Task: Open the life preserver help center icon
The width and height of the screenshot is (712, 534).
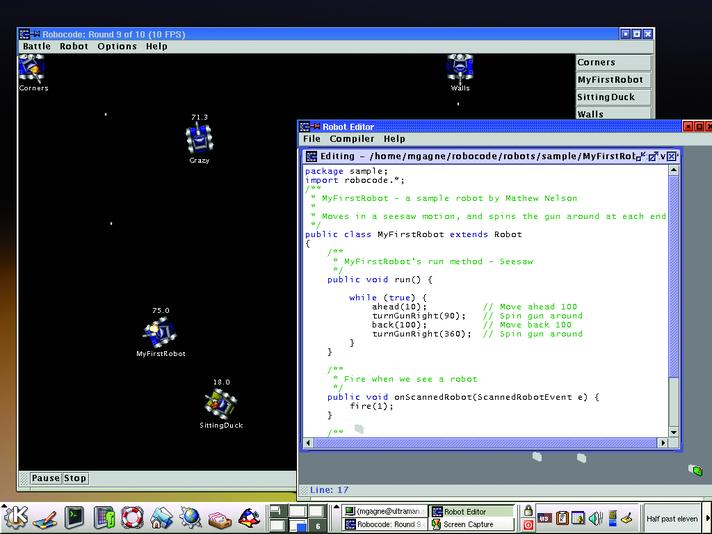Action: click(133, 517)
